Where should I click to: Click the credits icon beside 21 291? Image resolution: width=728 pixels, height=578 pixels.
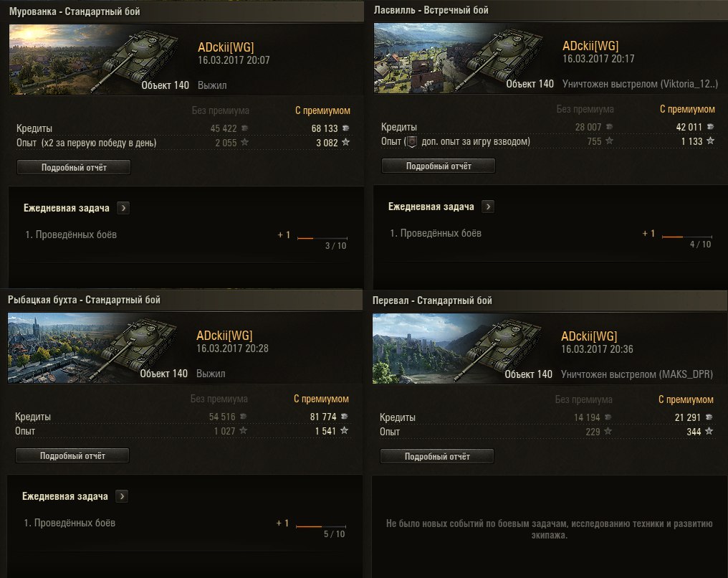coord(709,417)
